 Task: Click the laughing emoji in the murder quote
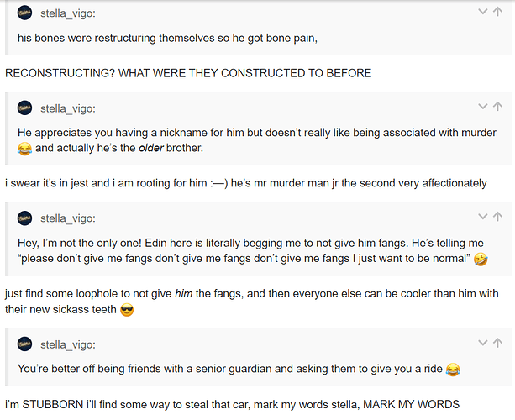(x=24, y=149)
